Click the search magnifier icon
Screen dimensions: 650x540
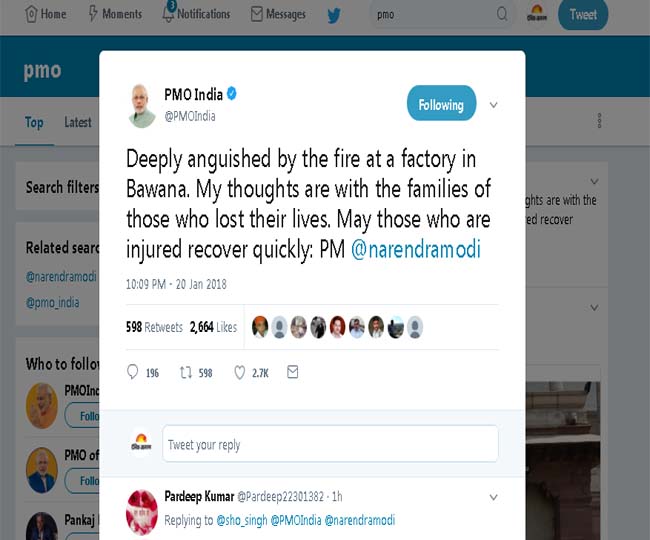(502, 14)
